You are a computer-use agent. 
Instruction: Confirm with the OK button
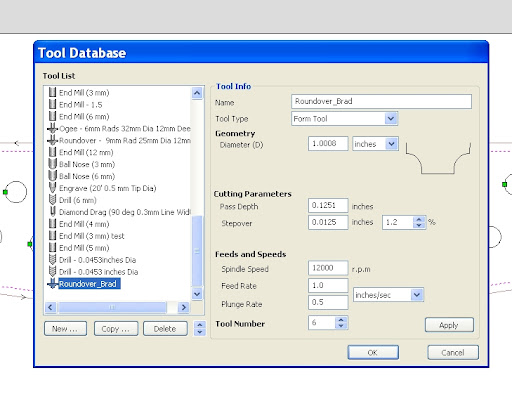373,352
